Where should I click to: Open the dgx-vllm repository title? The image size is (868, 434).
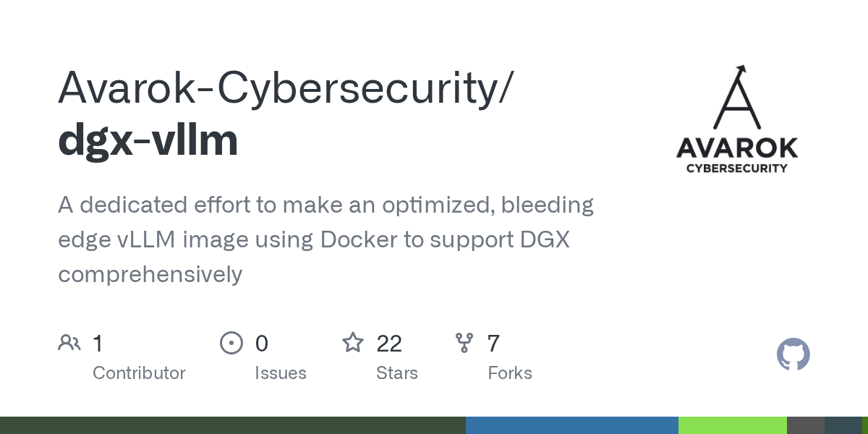point(148,140)
